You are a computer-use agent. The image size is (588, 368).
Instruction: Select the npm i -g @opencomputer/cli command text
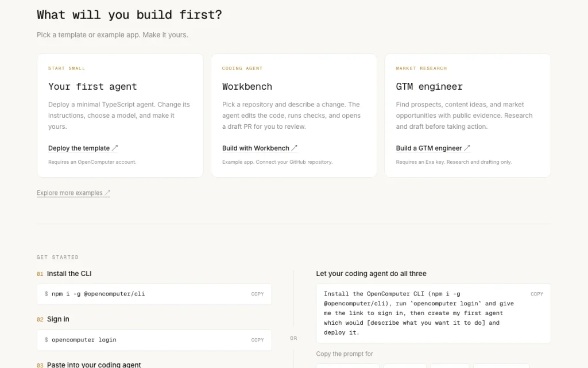(x=98, y=294)
